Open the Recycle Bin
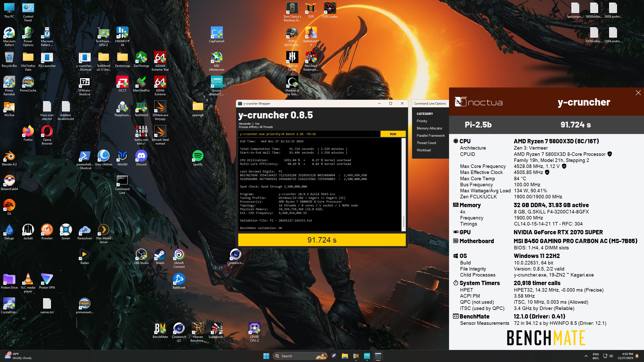This screenshot has width=644, height=362. coord(9,60)
